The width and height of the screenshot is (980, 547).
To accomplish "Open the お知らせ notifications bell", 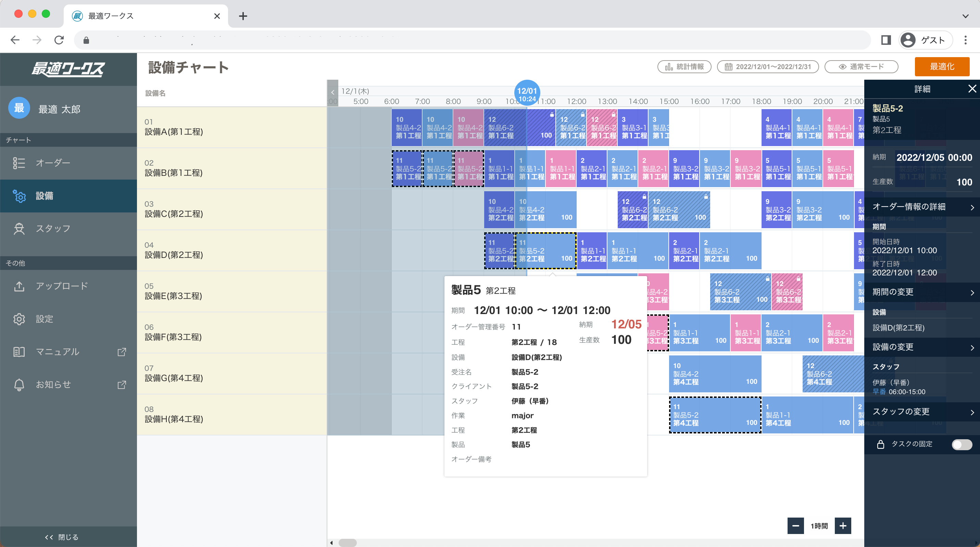I will [19, 385].
